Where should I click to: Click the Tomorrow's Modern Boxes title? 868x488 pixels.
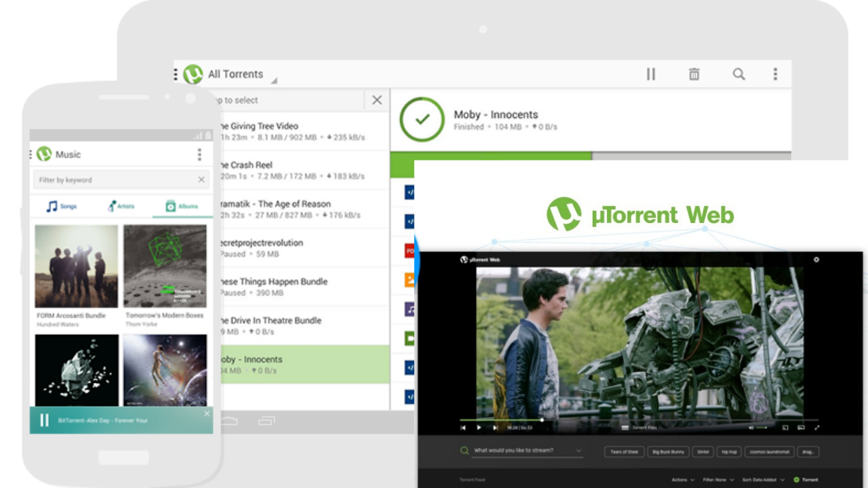pos(164,316)
